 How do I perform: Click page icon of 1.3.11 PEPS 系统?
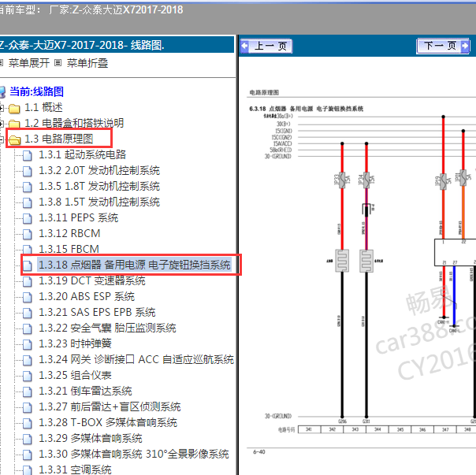[x=28, y=218]
